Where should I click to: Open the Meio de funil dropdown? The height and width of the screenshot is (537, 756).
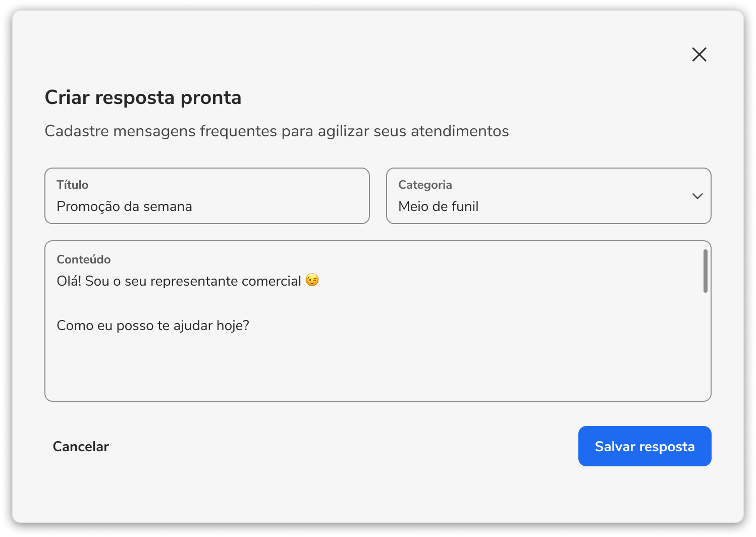click(549, 196)
